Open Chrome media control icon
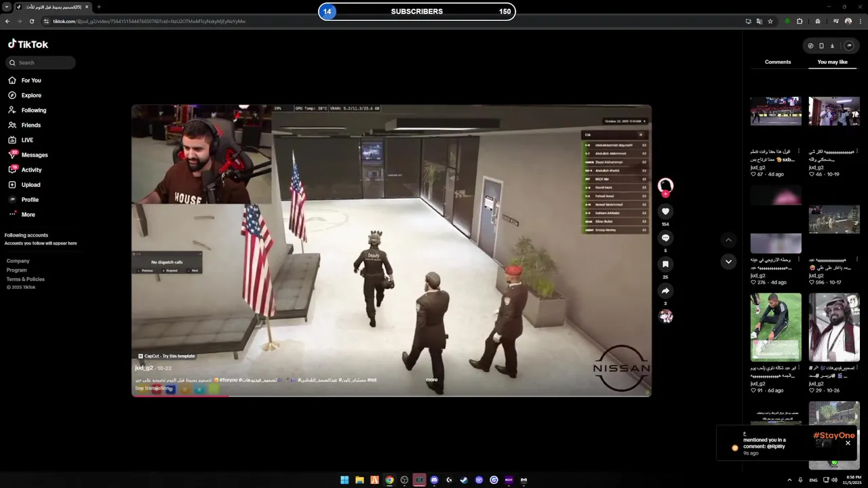 click(836, 21)
